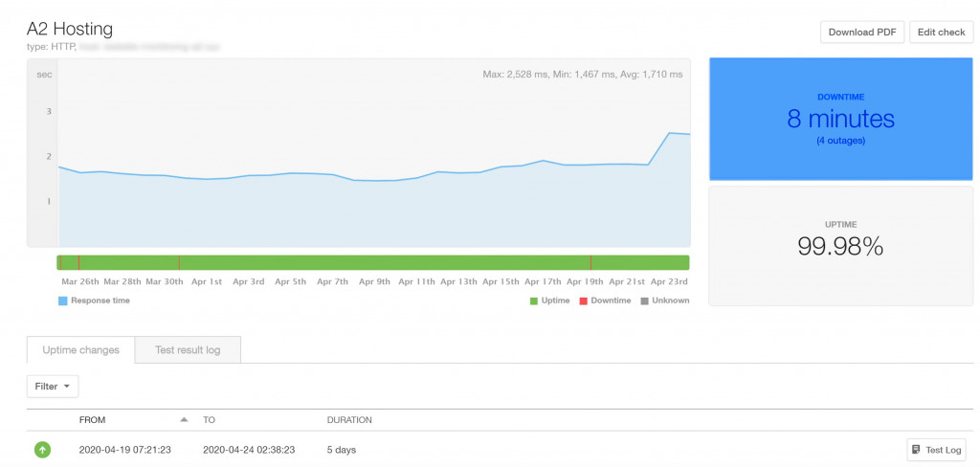
Task: Click the DURATION column header
Action: (349, 419)
